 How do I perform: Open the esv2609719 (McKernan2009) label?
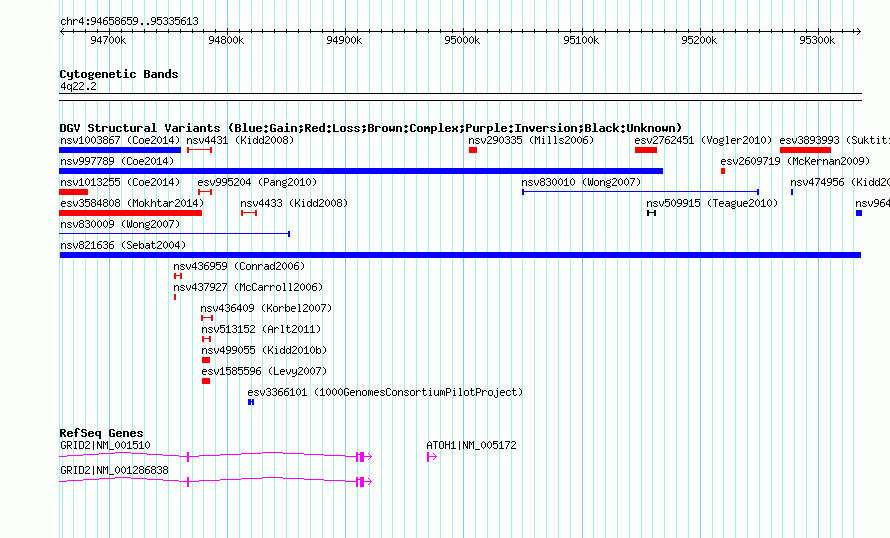[x=795, y=161]
